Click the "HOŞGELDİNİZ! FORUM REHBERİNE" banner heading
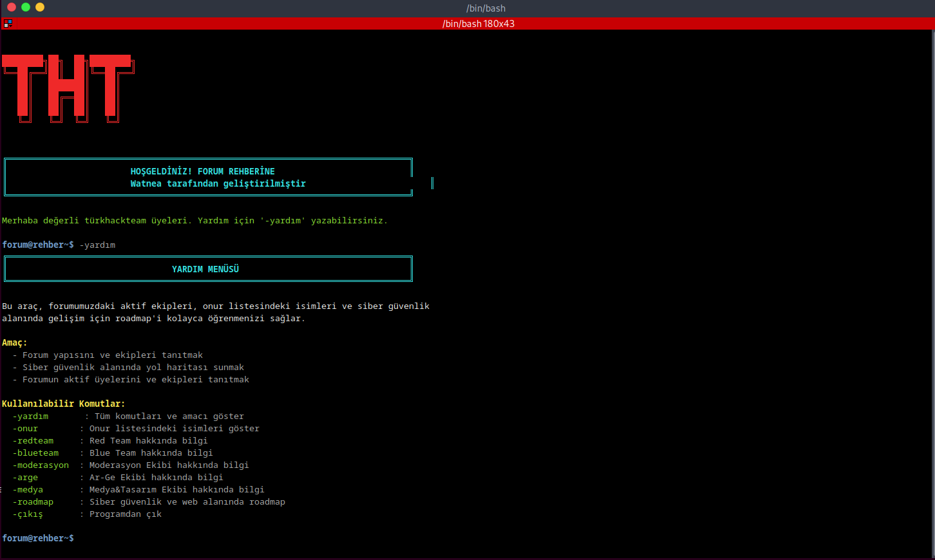The height and width of the screenshot is (560, 935). click(x=203, y=171)
